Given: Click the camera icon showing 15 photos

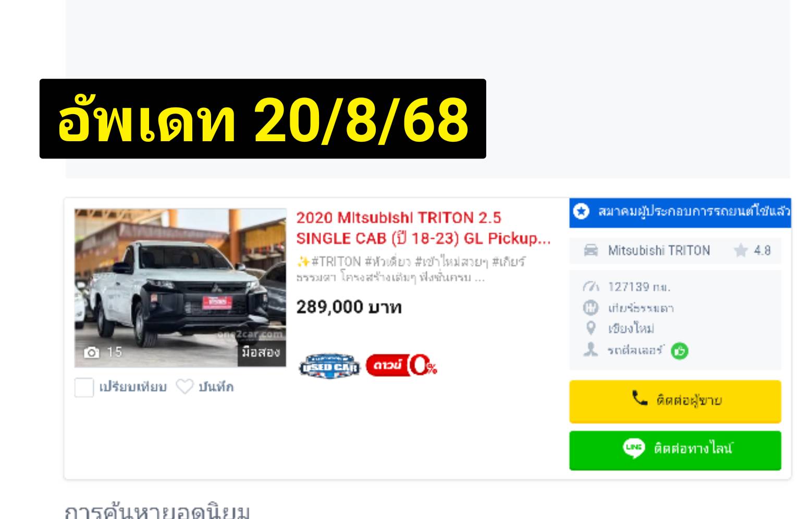Looking at the screenshot, I should click(x=92, y=353).
